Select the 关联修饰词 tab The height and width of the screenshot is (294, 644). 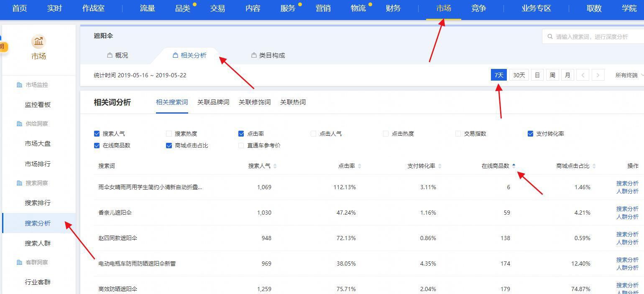coord(255,102)
